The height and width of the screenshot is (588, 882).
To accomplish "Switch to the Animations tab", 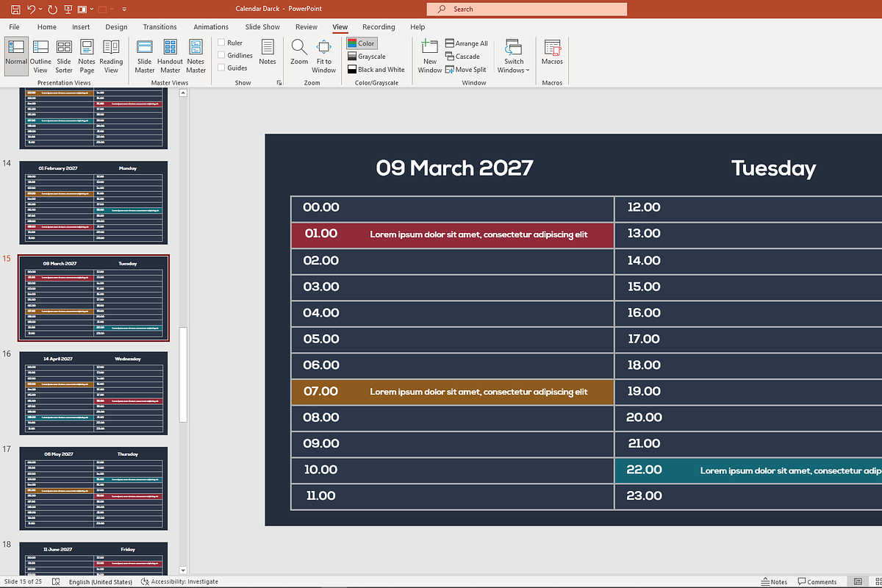I will 211,27.
